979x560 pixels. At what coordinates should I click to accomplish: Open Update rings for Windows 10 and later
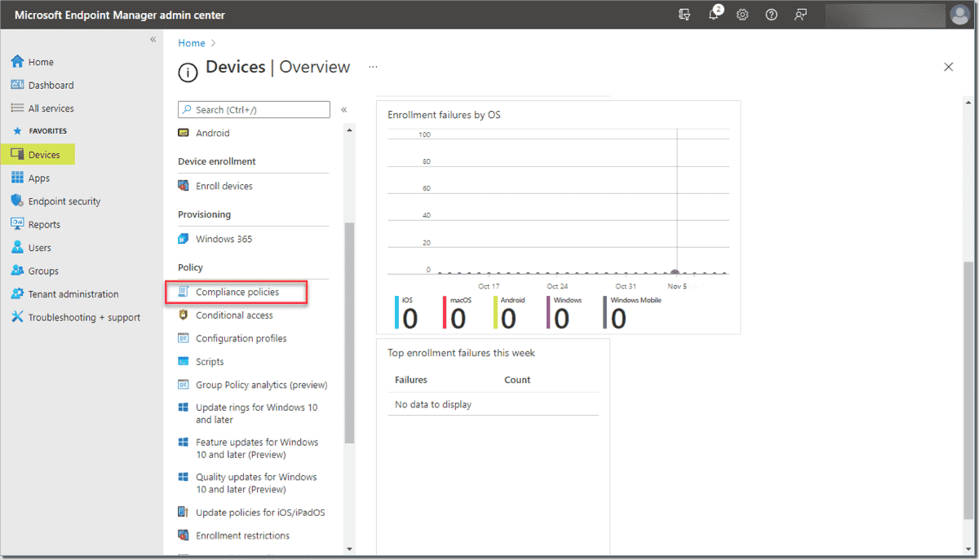click(257, 413)
